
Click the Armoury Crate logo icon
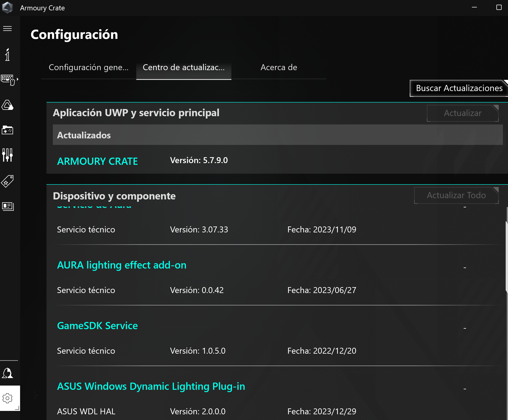7,7
